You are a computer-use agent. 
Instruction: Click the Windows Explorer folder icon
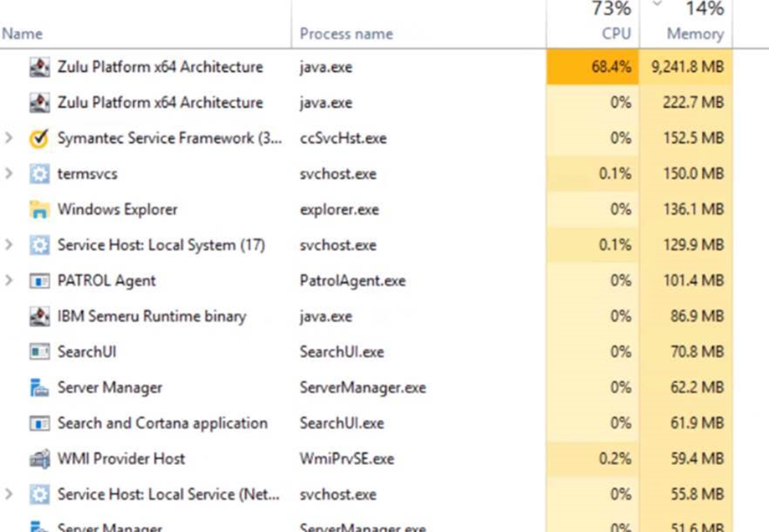click(39, 210)
